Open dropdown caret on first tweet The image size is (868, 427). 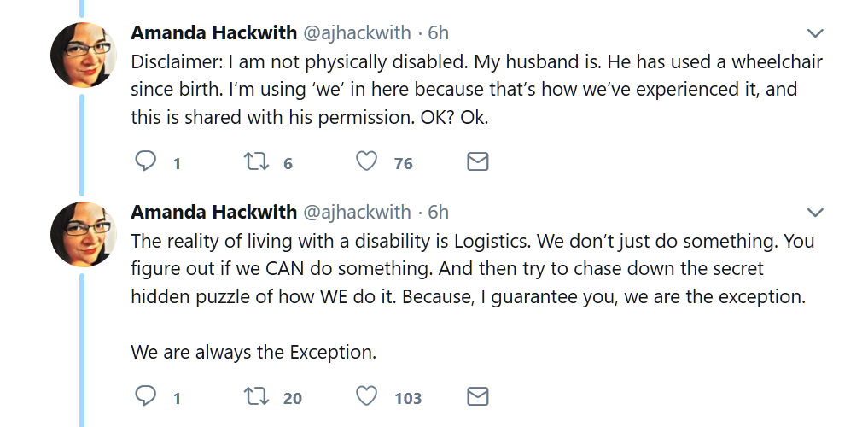(815, 33)
